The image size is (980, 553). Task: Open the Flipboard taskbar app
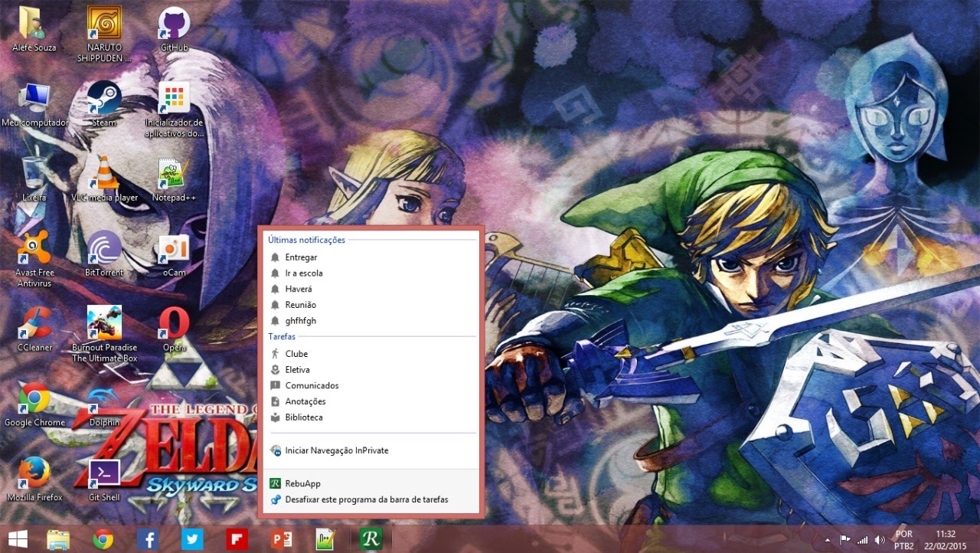click(237, 539)
